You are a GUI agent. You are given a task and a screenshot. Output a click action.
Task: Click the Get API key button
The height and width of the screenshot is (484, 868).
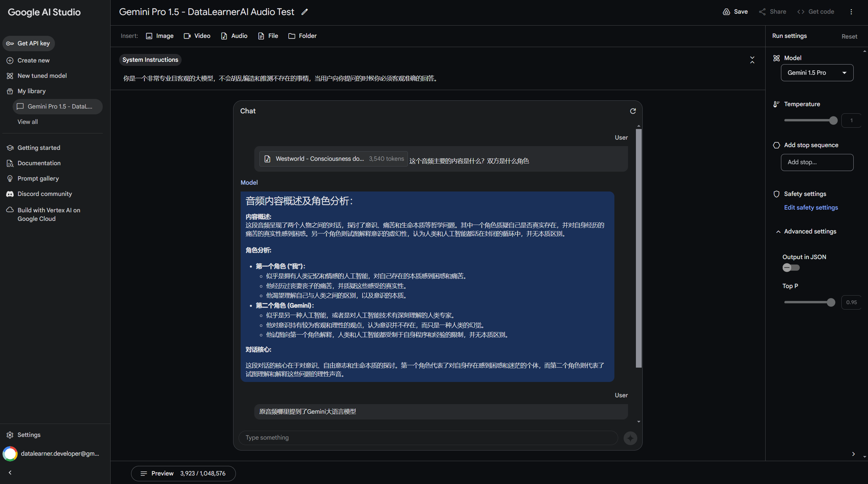29,43
